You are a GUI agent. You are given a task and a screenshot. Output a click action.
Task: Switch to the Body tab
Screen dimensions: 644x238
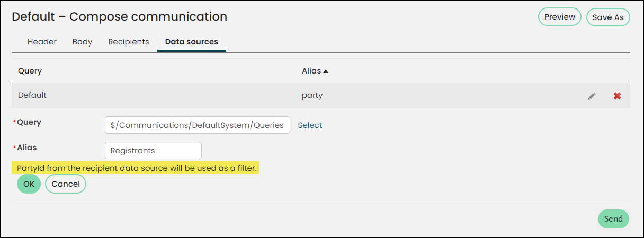[82, 42]
